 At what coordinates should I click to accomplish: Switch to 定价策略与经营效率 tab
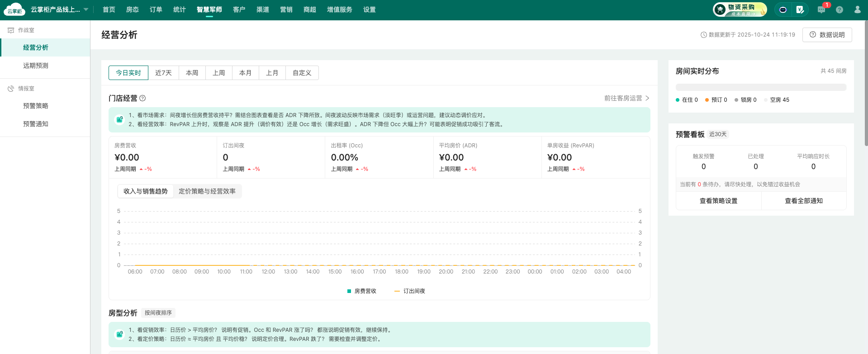207,191
